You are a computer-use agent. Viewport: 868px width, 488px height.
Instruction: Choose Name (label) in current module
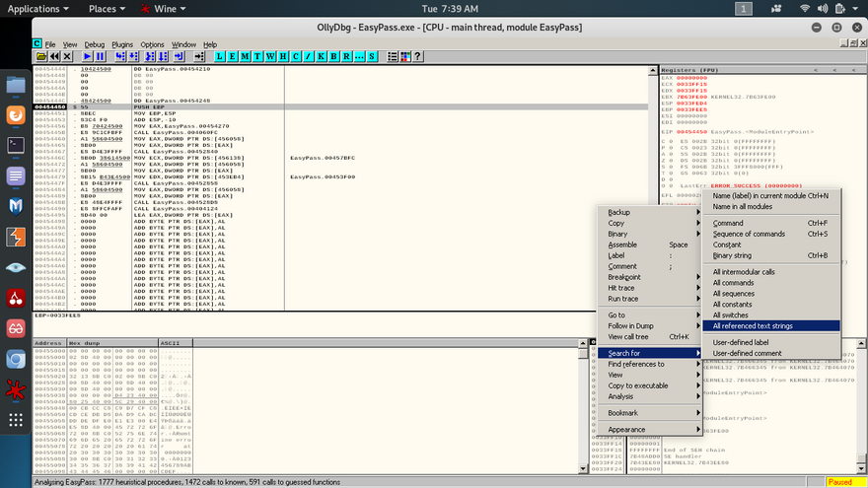pyautogui.click(x=771, y=196)
